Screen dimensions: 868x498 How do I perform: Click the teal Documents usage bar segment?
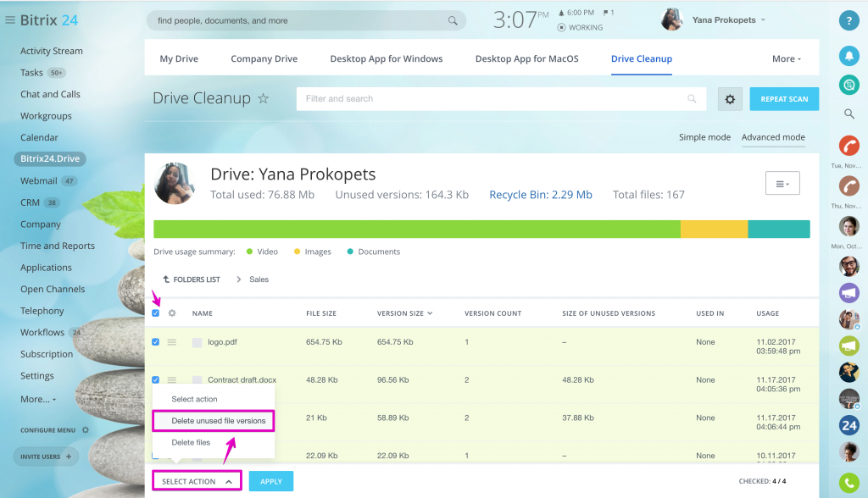(x=779, y=229)
